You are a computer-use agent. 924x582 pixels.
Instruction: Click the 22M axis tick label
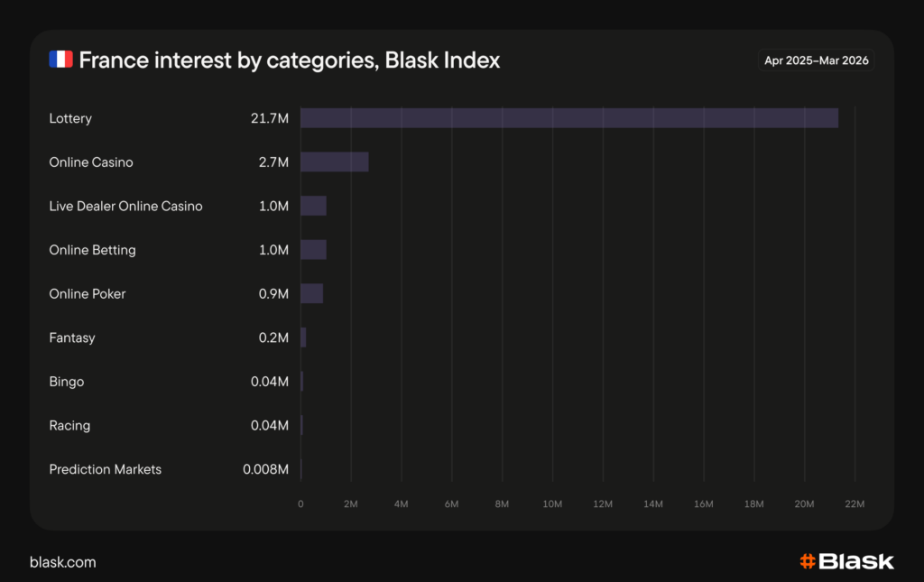(855, 503)
